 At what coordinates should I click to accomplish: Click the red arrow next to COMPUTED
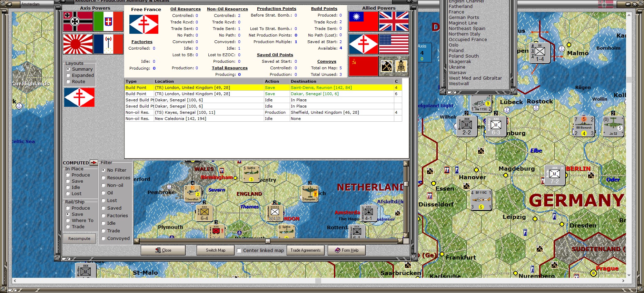tap(94, 163)
